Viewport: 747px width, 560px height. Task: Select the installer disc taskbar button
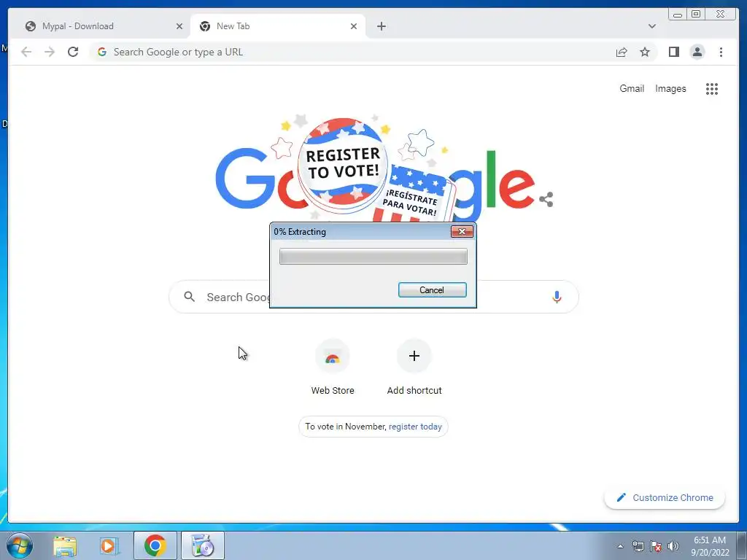(x=203, y=545)
